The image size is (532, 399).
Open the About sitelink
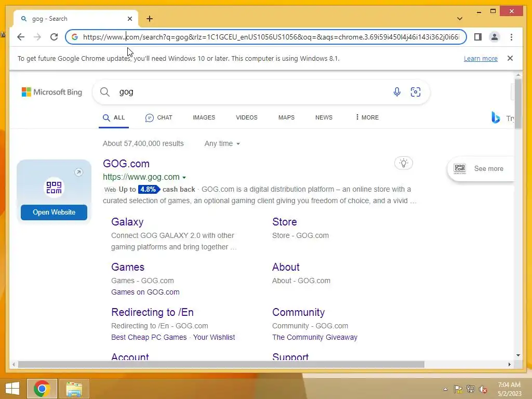pos(286,267)
